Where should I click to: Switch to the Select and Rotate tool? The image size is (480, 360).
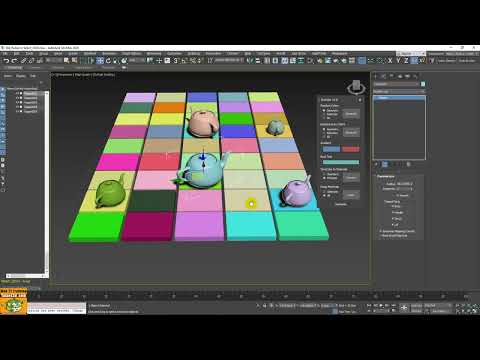108,61
